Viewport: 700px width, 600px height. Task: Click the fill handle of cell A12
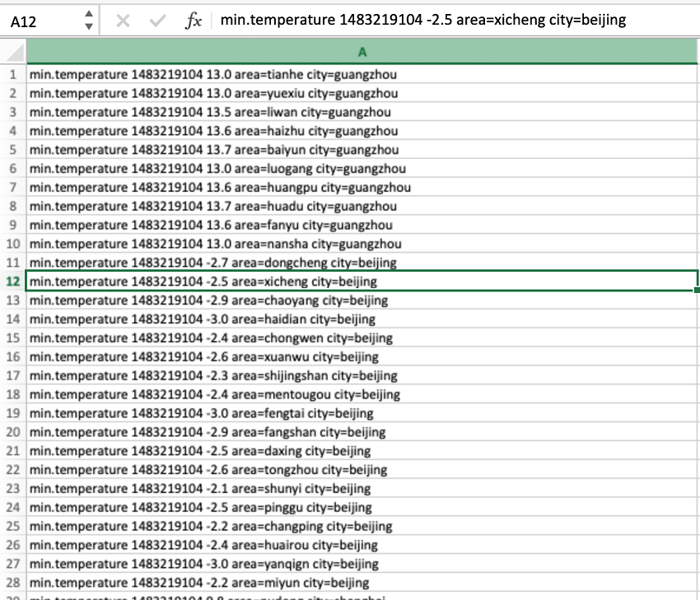point(697,291)
